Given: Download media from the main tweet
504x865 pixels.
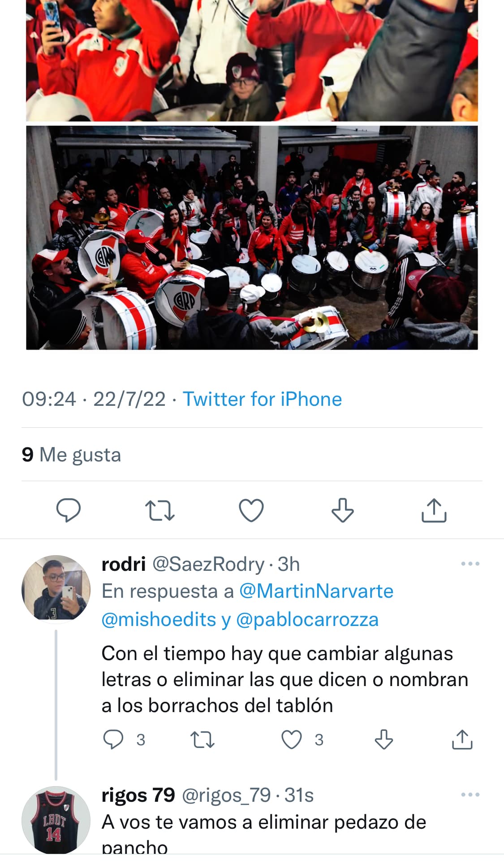Looking at the screenshot, I should coord(343,510).
